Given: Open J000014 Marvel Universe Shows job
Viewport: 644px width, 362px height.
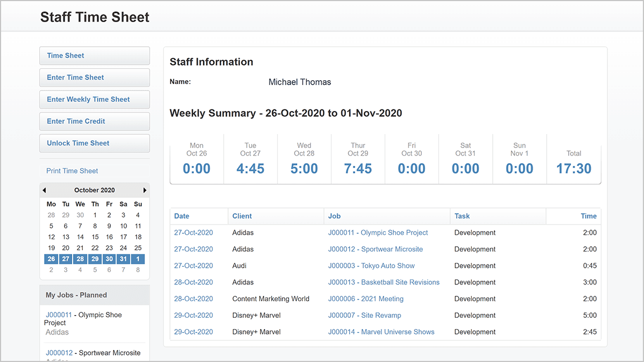Looking at the screenshot, I should [x=381, y=332].
